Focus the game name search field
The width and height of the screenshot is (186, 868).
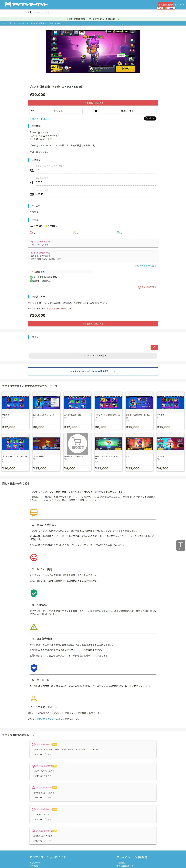tap(96, 12)
